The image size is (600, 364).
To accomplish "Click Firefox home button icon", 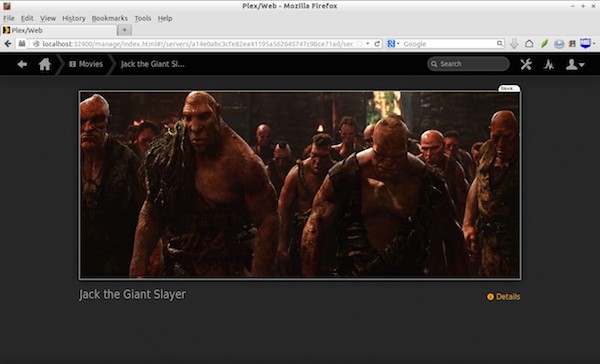I will tap(529, 44).
